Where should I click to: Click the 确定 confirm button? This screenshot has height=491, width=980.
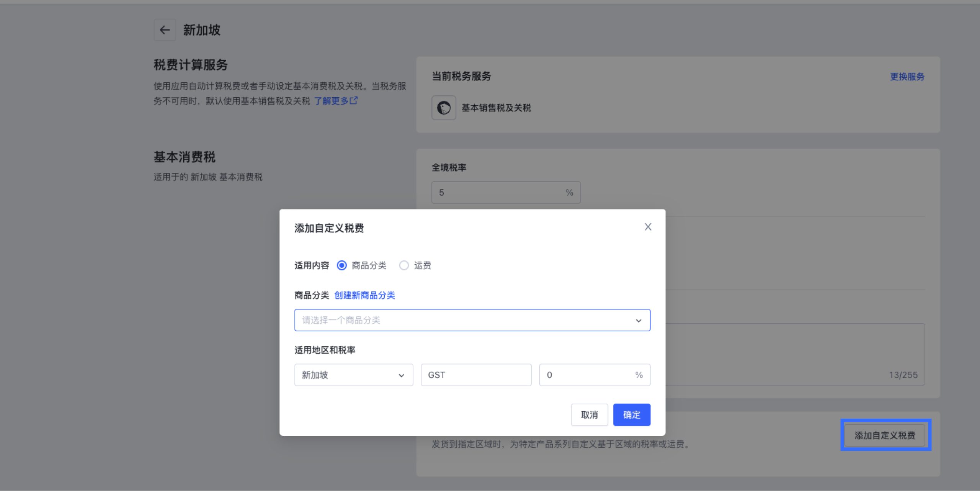click(x=631, y=415)
